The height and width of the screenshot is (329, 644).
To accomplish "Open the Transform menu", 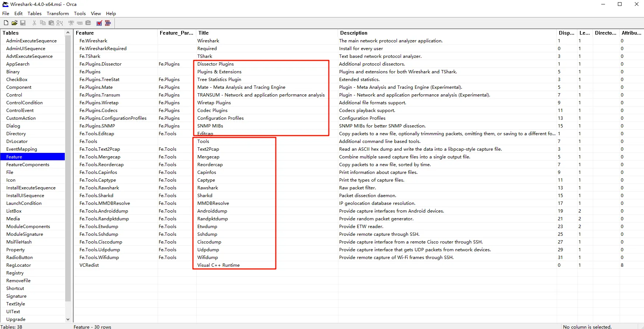I will tap(58, 13).
